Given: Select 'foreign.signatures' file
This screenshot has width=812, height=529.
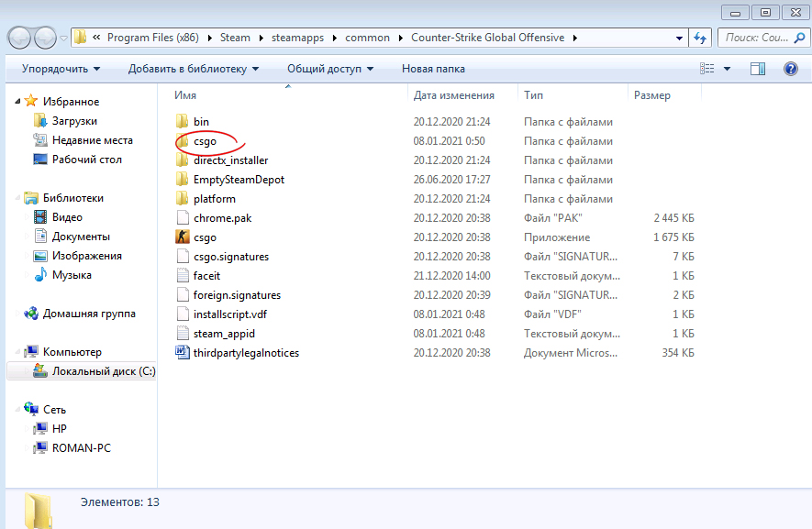Looking at the screenshot, I should coord(237,295).
